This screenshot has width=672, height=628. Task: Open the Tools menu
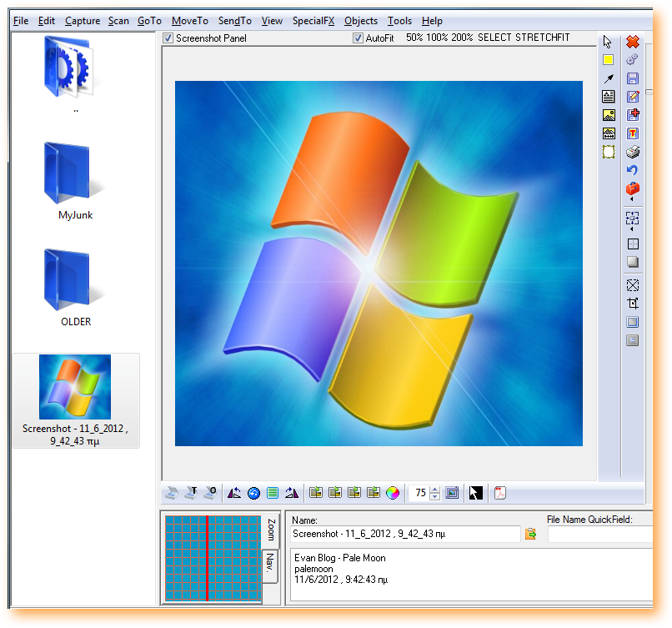pos(399,21)
